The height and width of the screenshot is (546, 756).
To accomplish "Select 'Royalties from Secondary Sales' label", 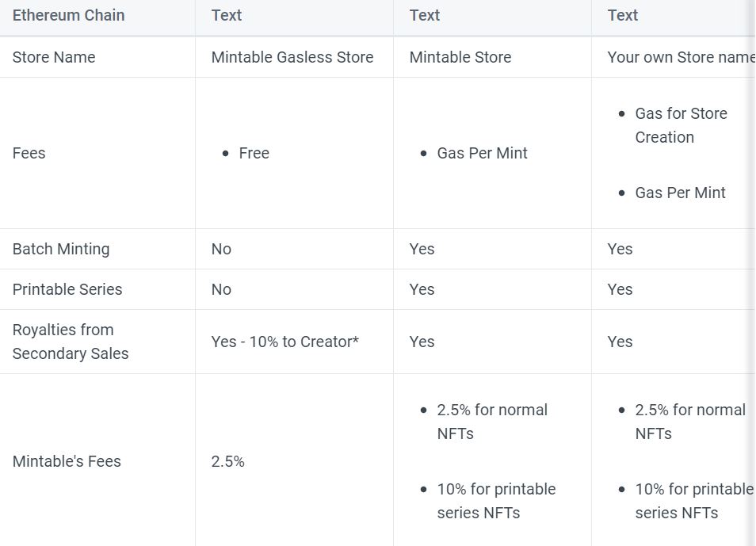I will 71,342.
